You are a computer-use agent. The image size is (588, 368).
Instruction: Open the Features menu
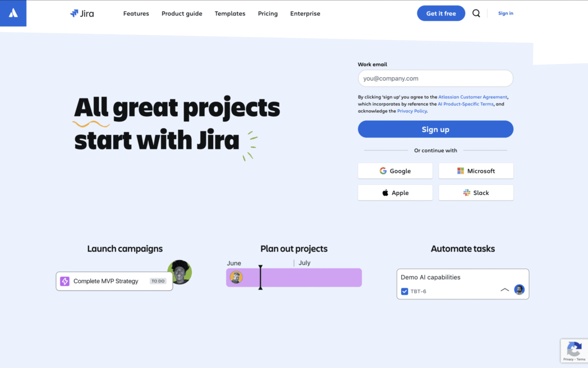(136, 13)
